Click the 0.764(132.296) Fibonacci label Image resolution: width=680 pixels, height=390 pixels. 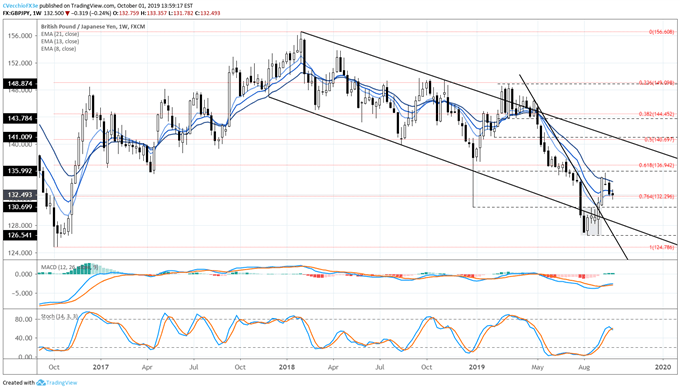[657, 196]
